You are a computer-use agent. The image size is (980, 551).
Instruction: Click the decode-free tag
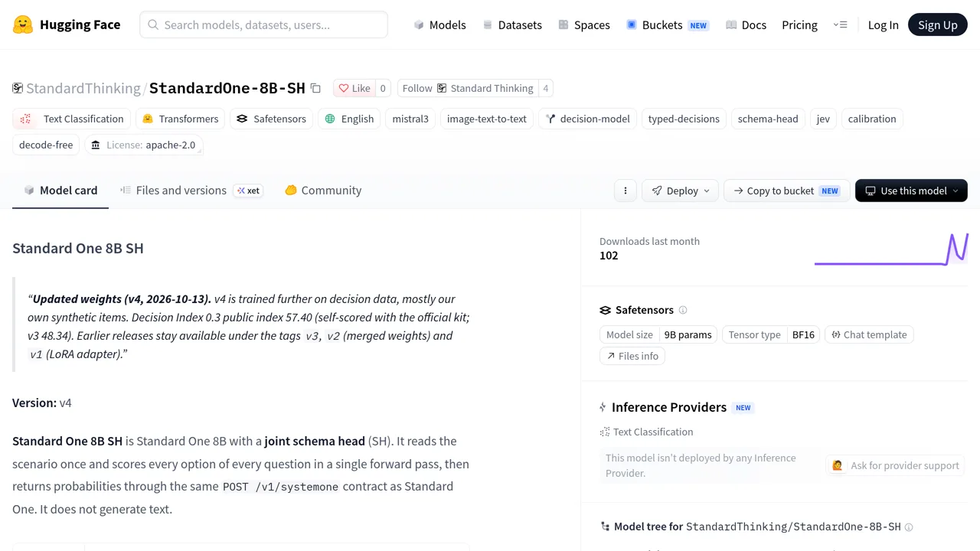point(46,145)
